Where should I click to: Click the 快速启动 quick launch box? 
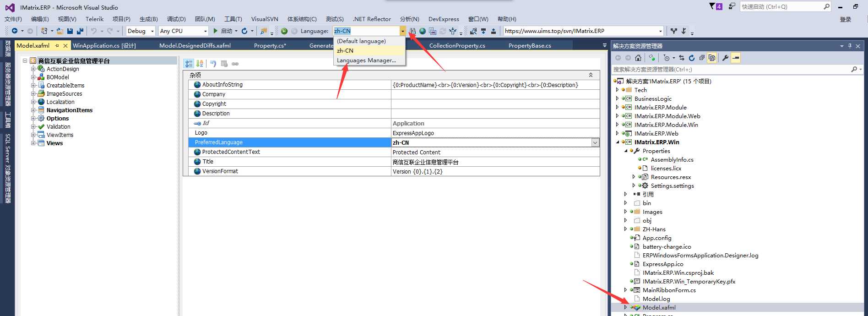click(785, 6)
